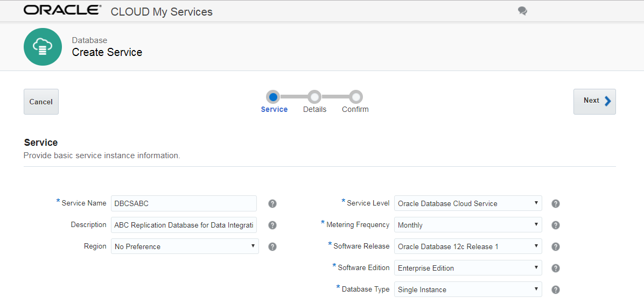Screen dimensions: 644x304
Task: Open the chat feedback speech bubble icon
Action: click(522, 11)
